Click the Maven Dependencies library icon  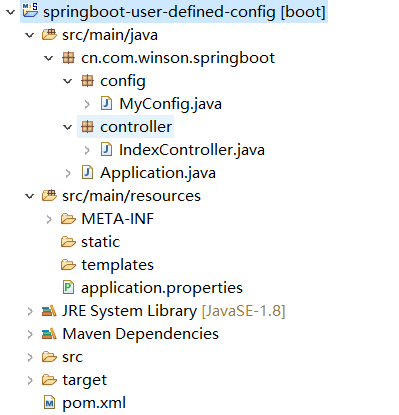(49, 334)
